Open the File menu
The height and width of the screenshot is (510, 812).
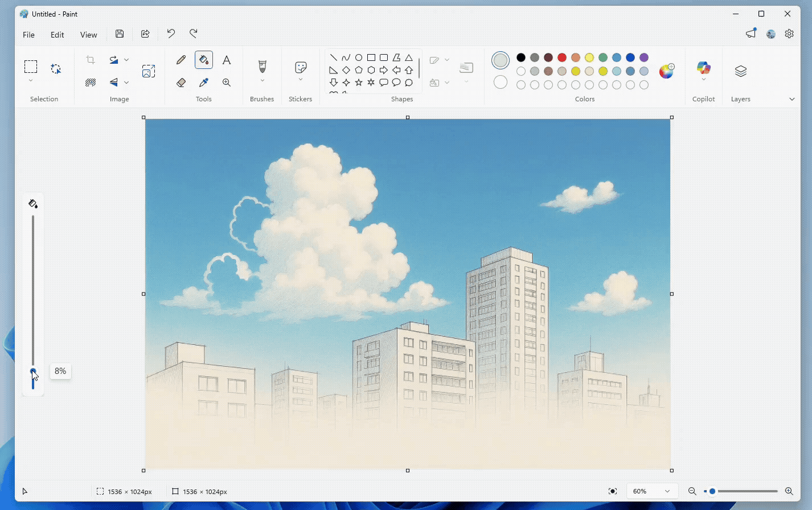28,34
